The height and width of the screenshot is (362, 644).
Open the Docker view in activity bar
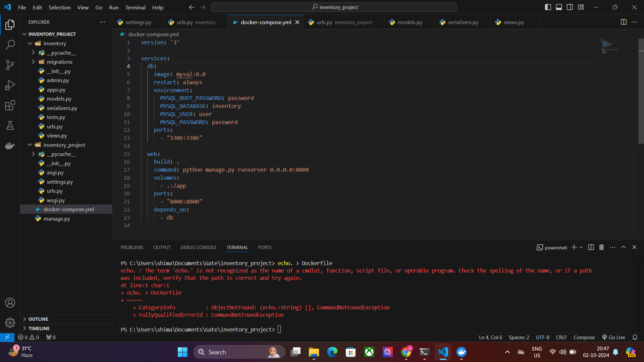pyautogui.click(x=10, y=146)
